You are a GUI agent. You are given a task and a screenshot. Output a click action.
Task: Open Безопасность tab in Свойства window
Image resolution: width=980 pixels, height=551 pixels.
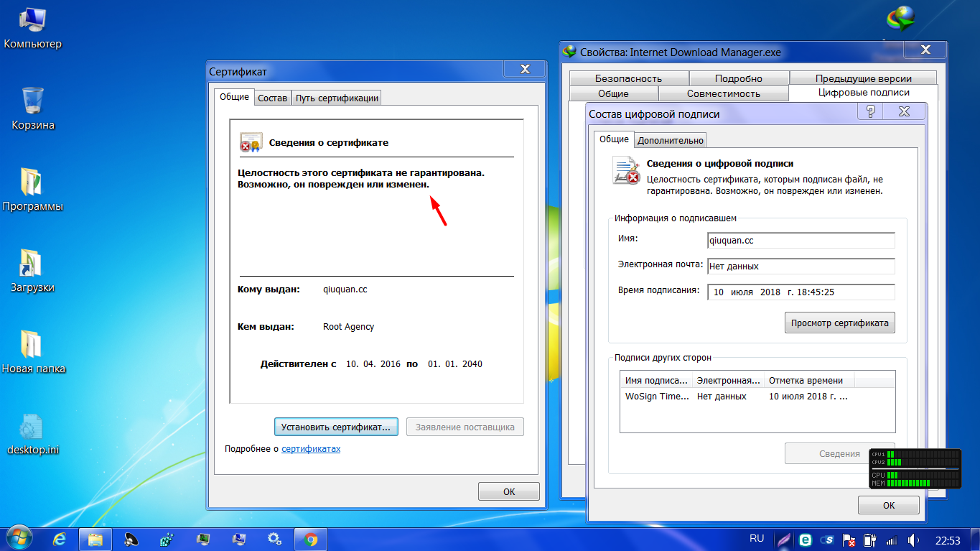point(628,78)
